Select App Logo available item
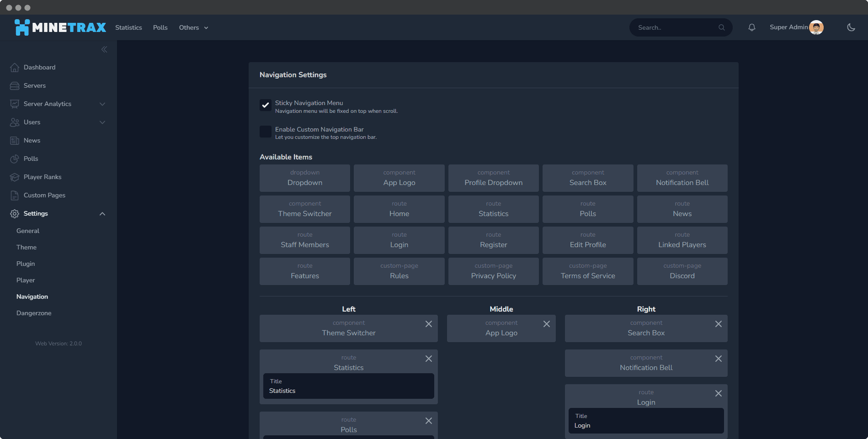 (x=399, y=178)
